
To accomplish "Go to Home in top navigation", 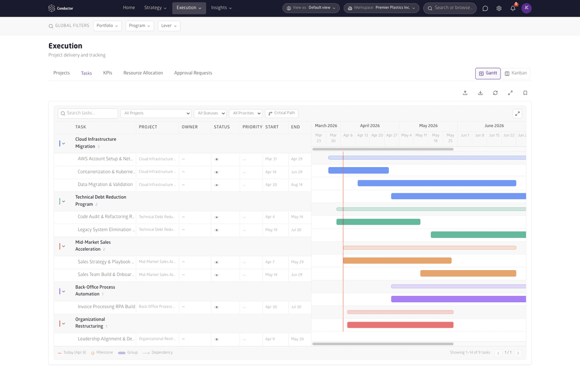I will 129,8.
